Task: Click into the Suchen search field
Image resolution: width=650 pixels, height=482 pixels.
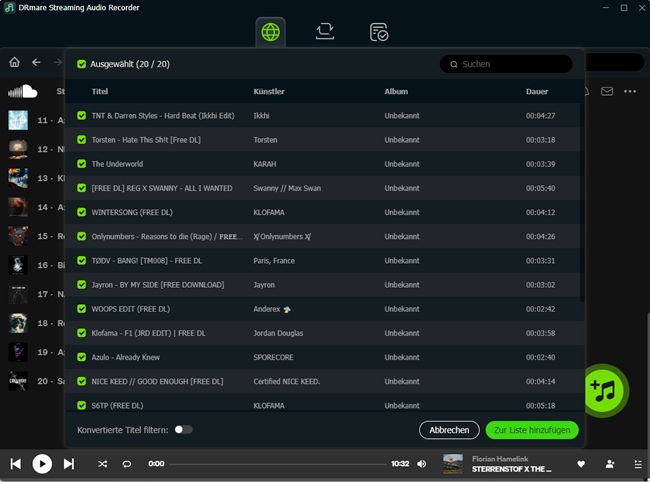Action: (506, 64)
